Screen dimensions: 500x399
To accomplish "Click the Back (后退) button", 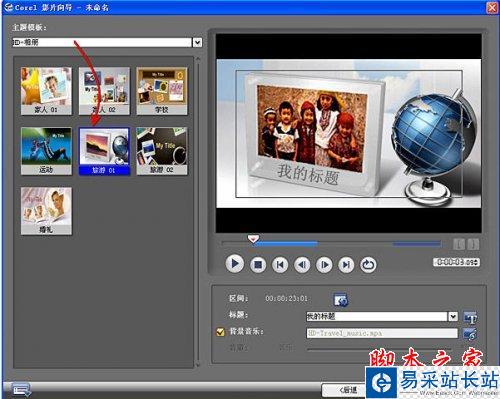I will 344,390.
